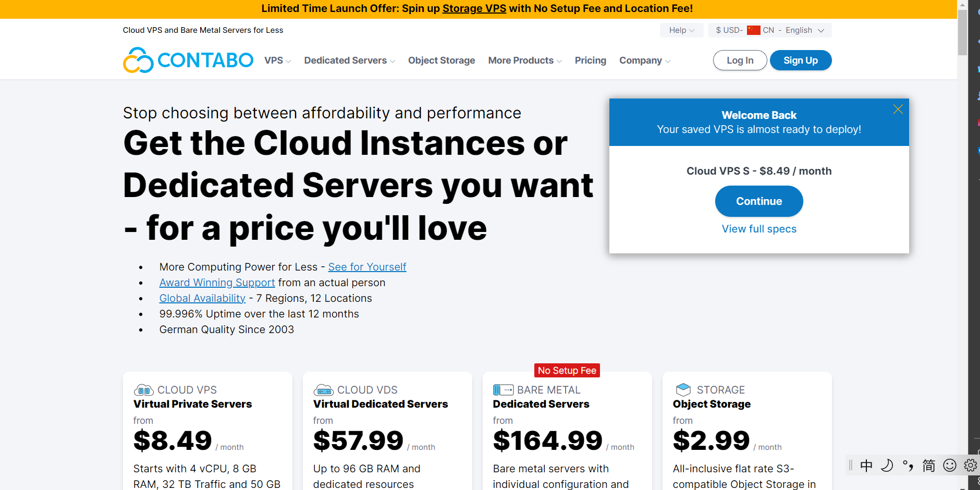
Task: Toggle the IME Chinese/English mode icon
Action: click(866, 465)
